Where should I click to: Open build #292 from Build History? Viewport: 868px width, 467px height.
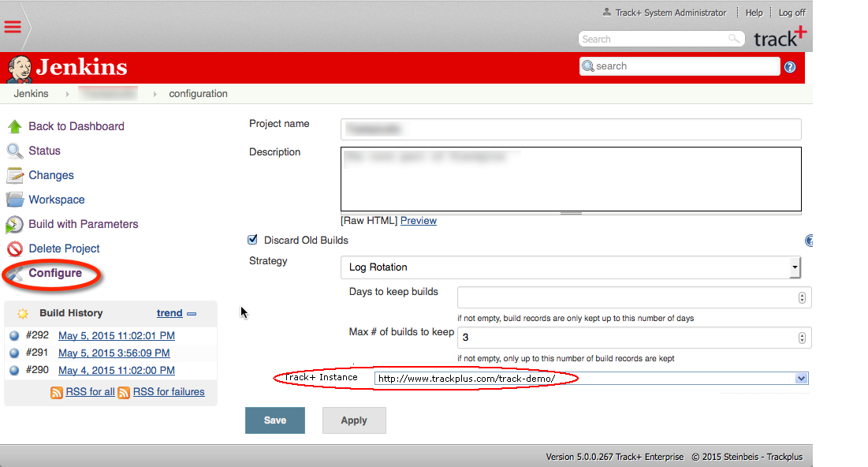coord(116,335)
